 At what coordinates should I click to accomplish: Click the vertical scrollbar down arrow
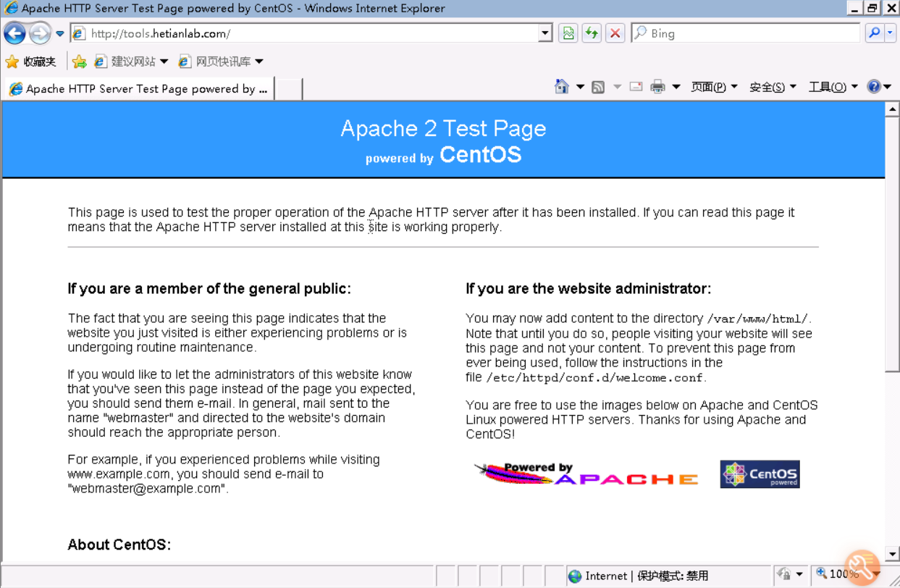coord(892,554)
